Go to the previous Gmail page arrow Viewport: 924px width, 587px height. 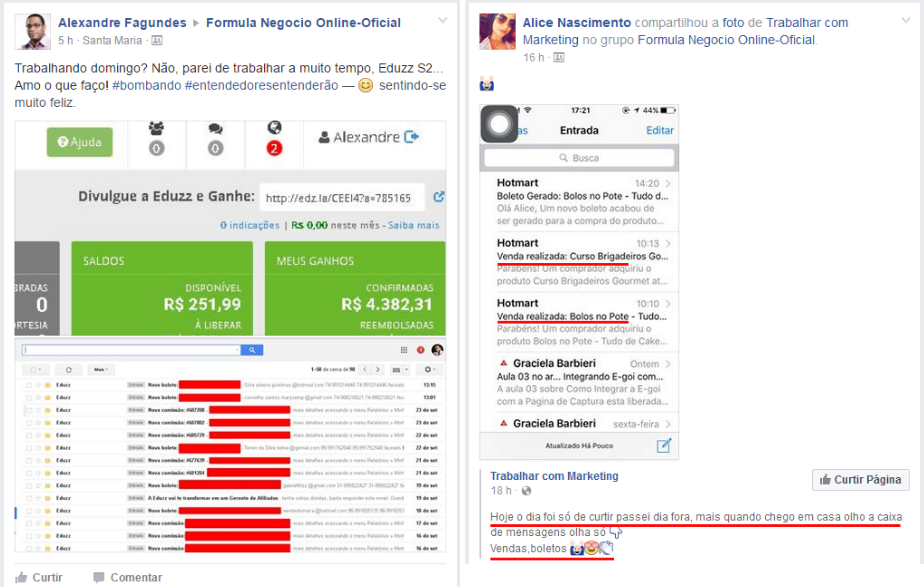365,370
